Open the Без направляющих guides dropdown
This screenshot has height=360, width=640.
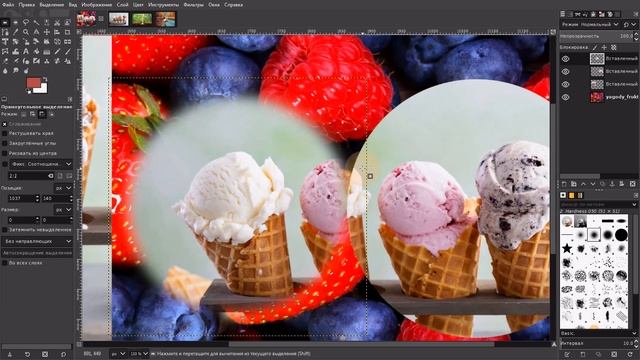[37, 241]
